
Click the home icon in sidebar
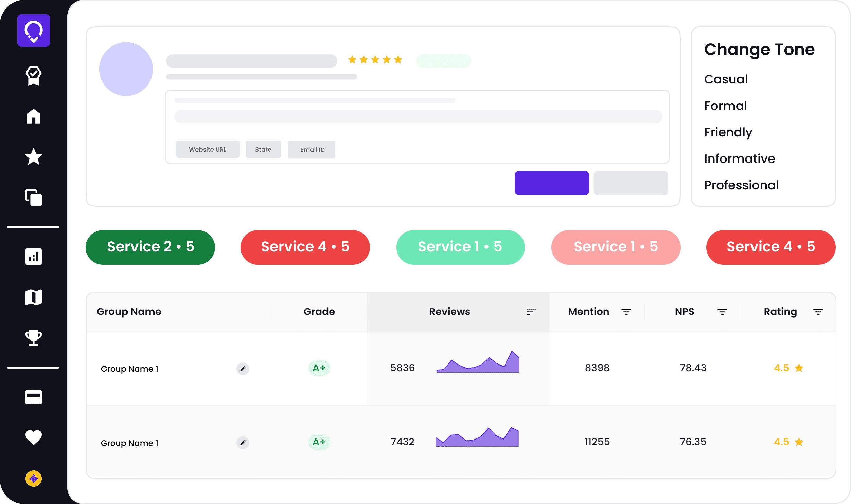click(x=33, y=116)
